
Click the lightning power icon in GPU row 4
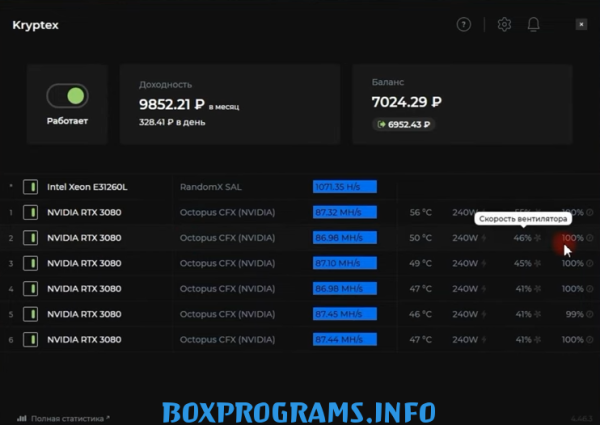click(484, 289)
